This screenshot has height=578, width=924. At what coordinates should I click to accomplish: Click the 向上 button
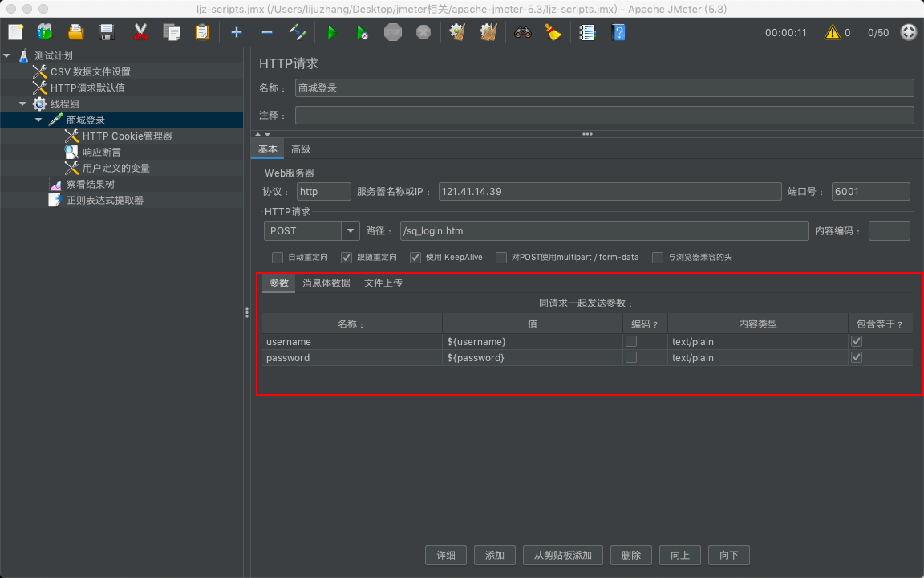point(680,555)
